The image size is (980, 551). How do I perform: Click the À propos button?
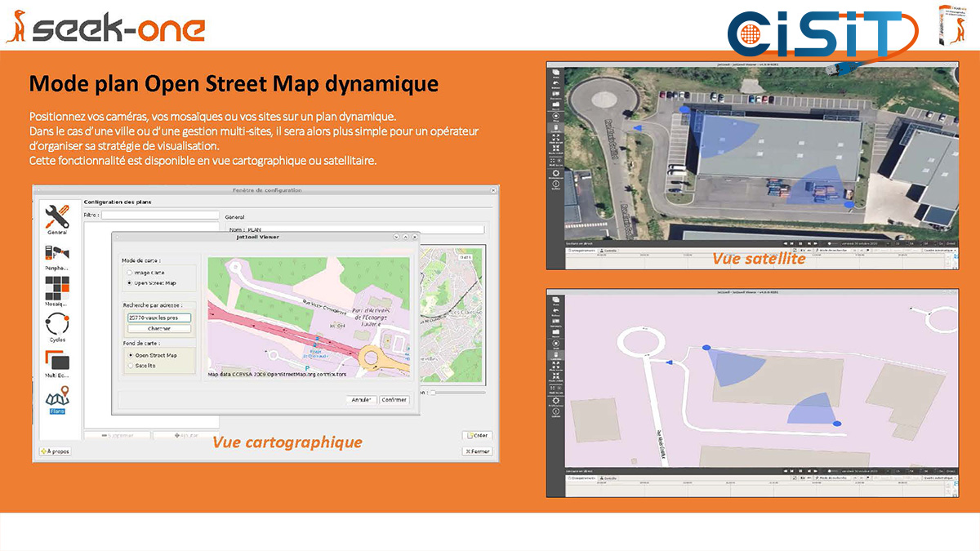(x=56, y=451)
